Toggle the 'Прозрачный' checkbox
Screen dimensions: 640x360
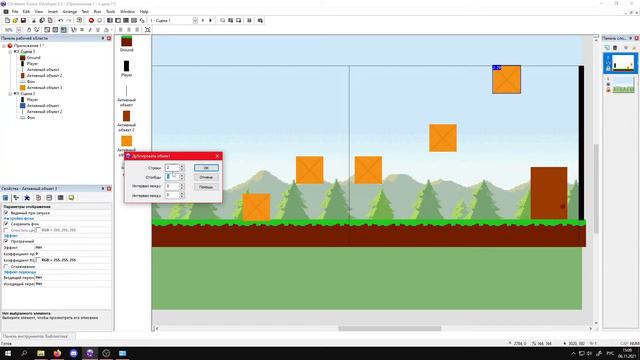pos(6,241)
